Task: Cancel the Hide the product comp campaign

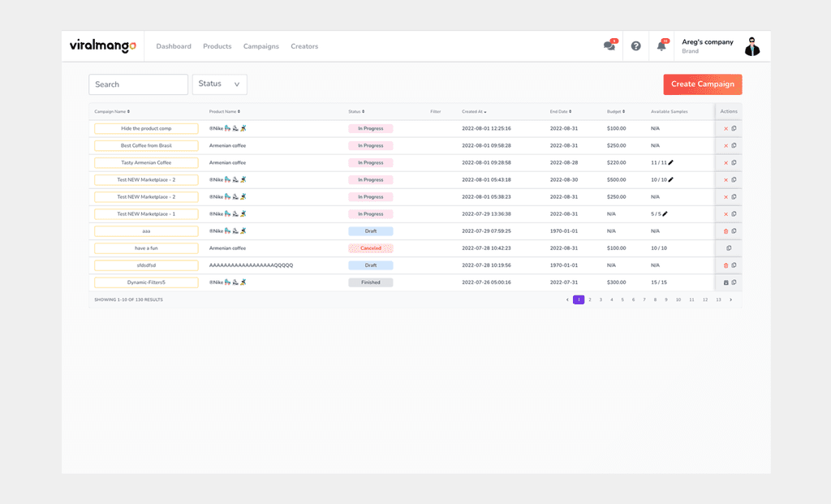Action: click(726, 129)
